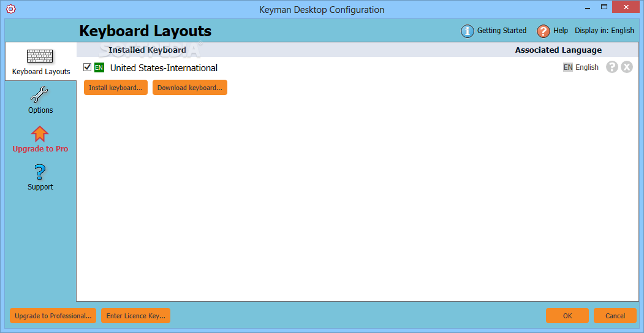644x333 pixels.
Task: Uncheck the United States-International keyboard checkbox
Action: [x=87, y=67]
